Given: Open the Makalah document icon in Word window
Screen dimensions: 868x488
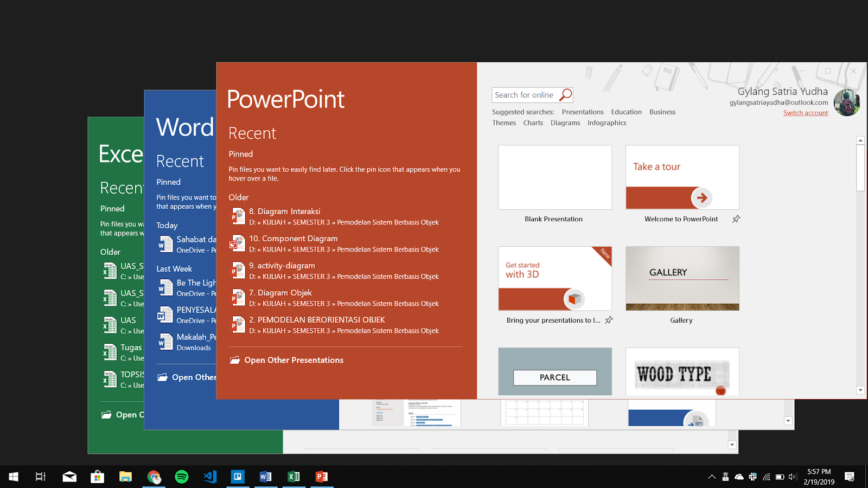Looking at the screenshot, I should pos(165,342).
